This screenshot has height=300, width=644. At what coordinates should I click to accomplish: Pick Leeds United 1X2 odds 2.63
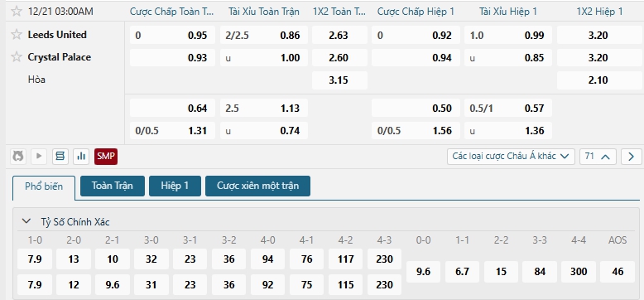(x=339, y=36)
